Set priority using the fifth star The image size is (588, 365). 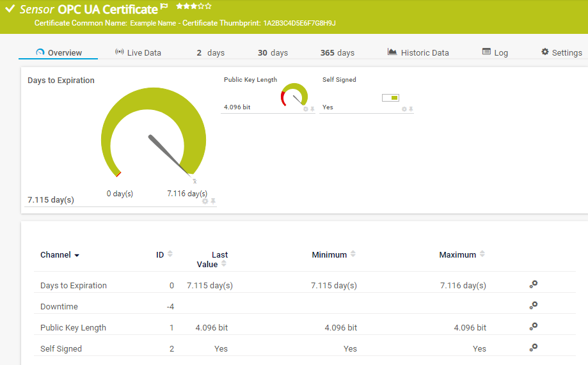tap(208, 6)
